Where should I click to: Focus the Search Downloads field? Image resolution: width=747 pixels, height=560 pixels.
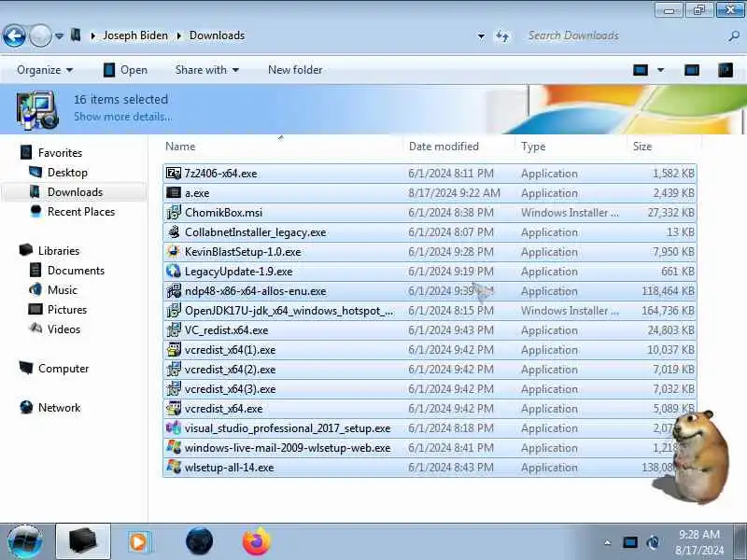[624, 35]
